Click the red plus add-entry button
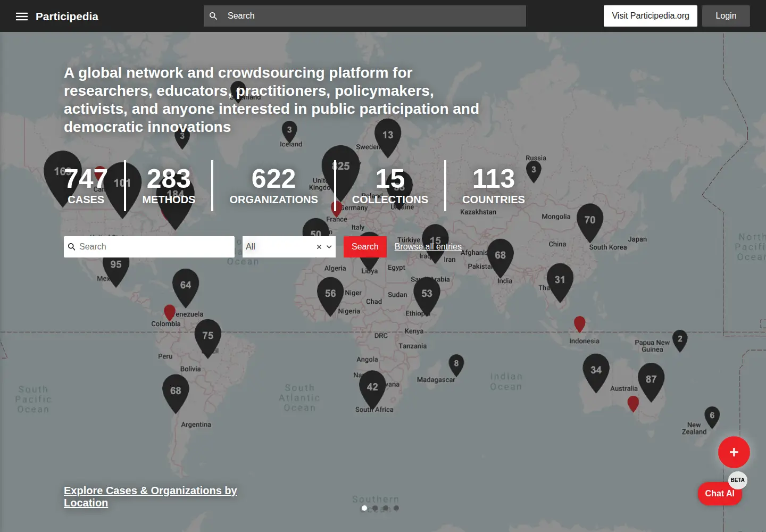The height and width of the screenshot is (532, 766). click(734, 452)
